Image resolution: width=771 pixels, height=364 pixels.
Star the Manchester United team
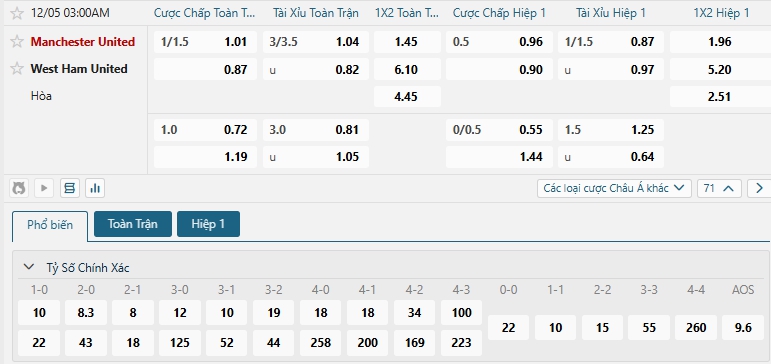click(x=17, y=42)
